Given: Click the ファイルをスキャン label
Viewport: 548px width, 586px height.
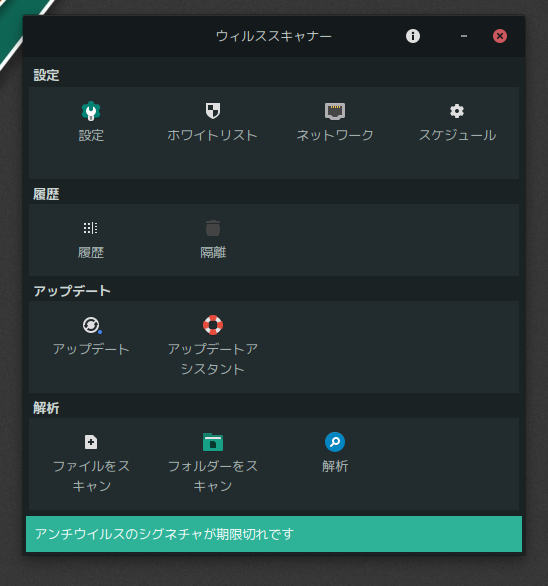Looking at the screenshot, I should [91, 476].
